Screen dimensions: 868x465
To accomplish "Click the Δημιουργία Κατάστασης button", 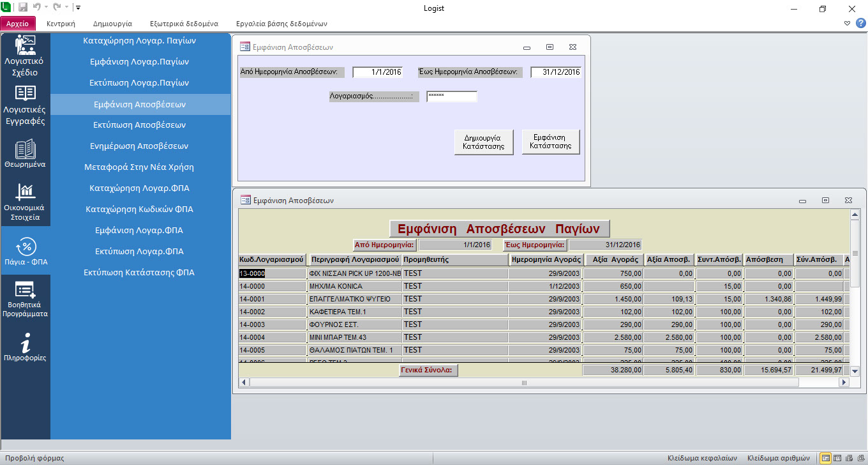I will click(x=484, y=142).
